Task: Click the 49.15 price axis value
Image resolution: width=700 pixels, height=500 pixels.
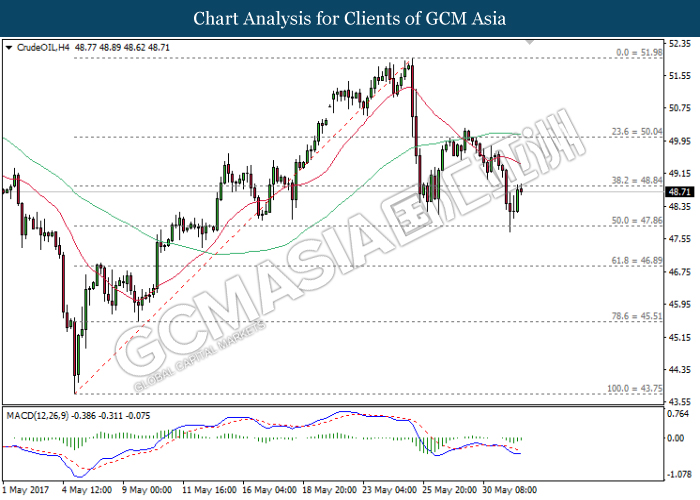Action: coord(679,174)
